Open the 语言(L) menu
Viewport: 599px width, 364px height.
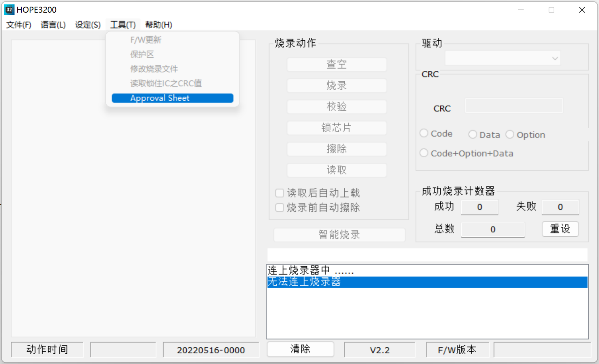(x=53, y=25)
